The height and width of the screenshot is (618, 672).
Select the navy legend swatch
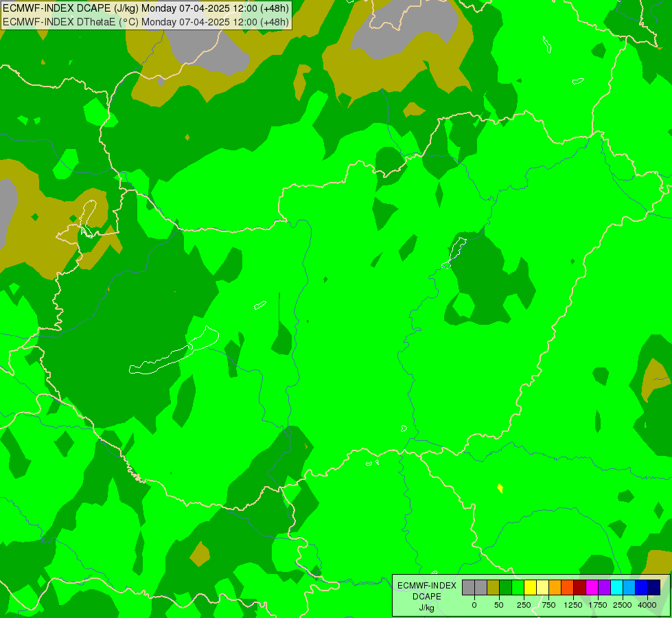click(x=654, y=588)
